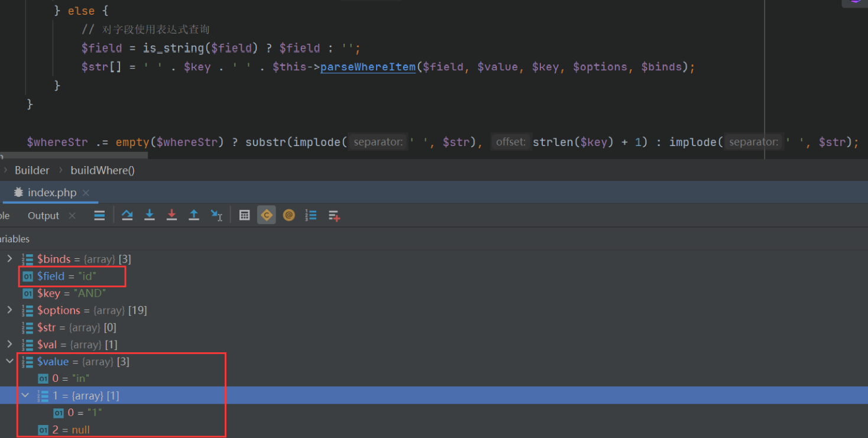Click the array icon beside $value
Viewport: 868px width, 438px height.
click(27, 361)
